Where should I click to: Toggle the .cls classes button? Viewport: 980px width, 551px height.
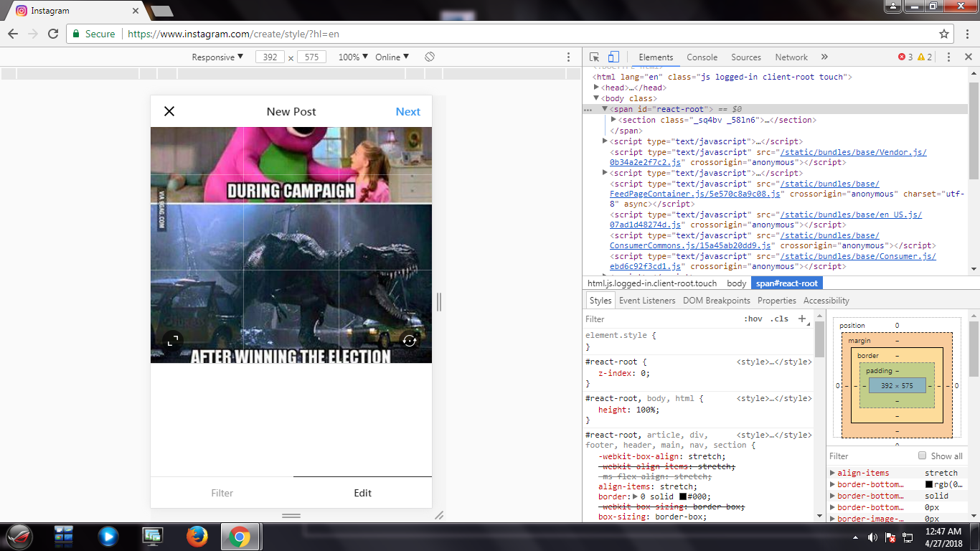tap(779, 319)
